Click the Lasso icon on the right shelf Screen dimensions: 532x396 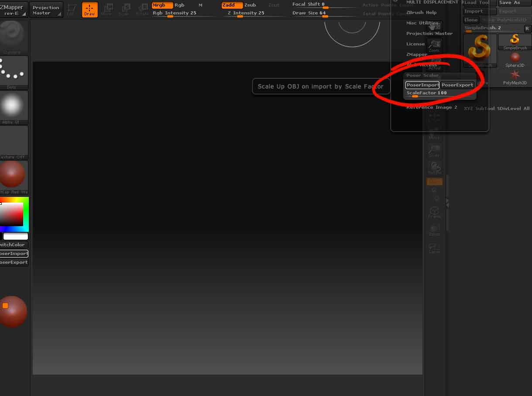tap(434, 248)
